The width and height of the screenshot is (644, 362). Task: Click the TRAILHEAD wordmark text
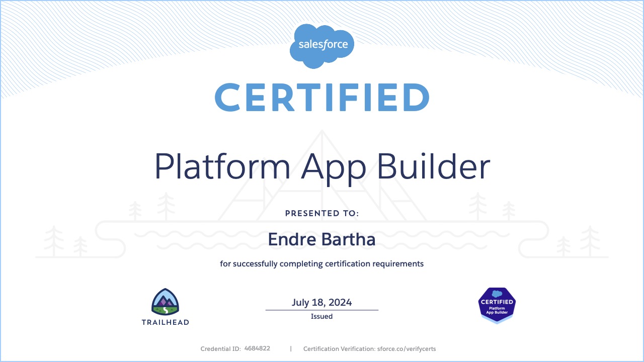(166, 322)
